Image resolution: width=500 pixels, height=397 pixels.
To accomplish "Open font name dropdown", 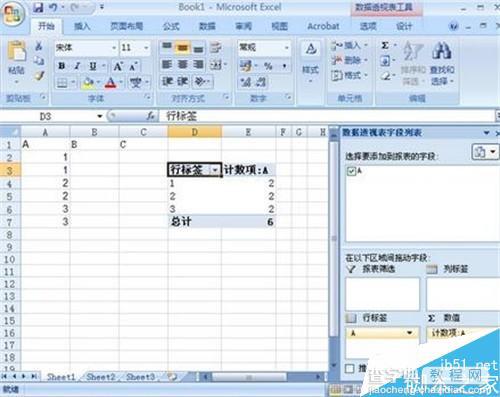I will tap(114, 48).
